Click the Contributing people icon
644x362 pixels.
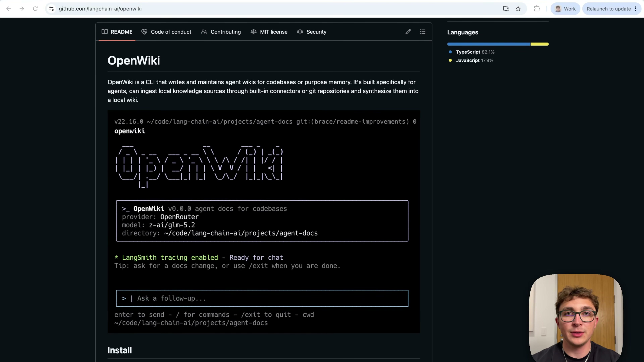point(204,32)
